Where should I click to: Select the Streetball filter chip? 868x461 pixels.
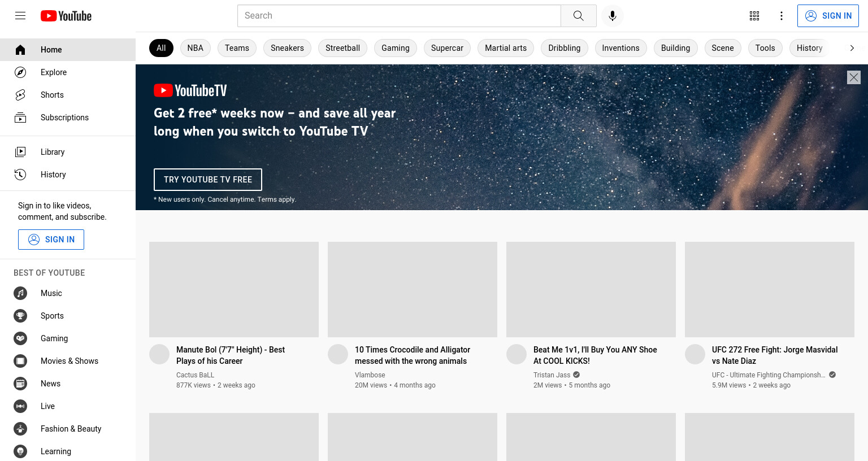pyautogui.click(x=342, y=48)
